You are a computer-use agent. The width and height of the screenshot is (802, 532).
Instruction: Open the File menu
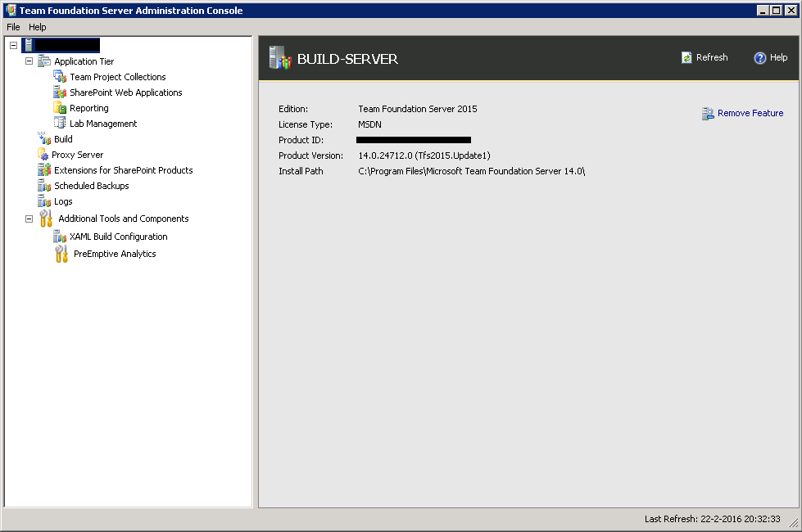pyautogui.click(x=13, y=27)
